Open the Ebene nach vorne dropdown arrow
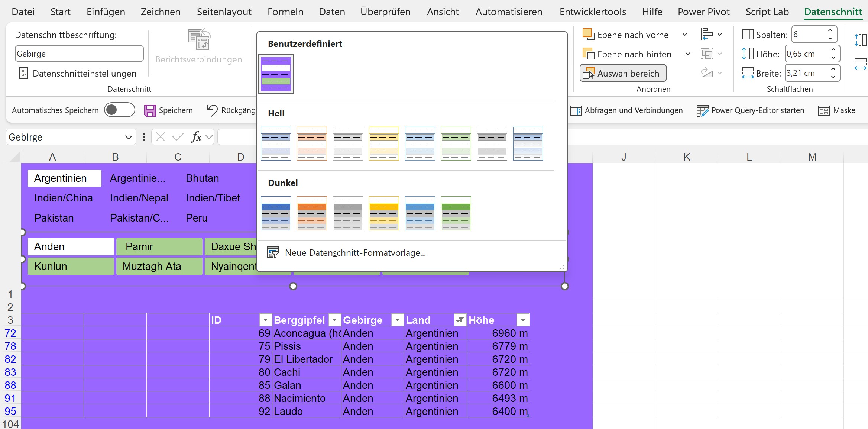This screenshot has height=429, width=868. click(x=684, y=35)
